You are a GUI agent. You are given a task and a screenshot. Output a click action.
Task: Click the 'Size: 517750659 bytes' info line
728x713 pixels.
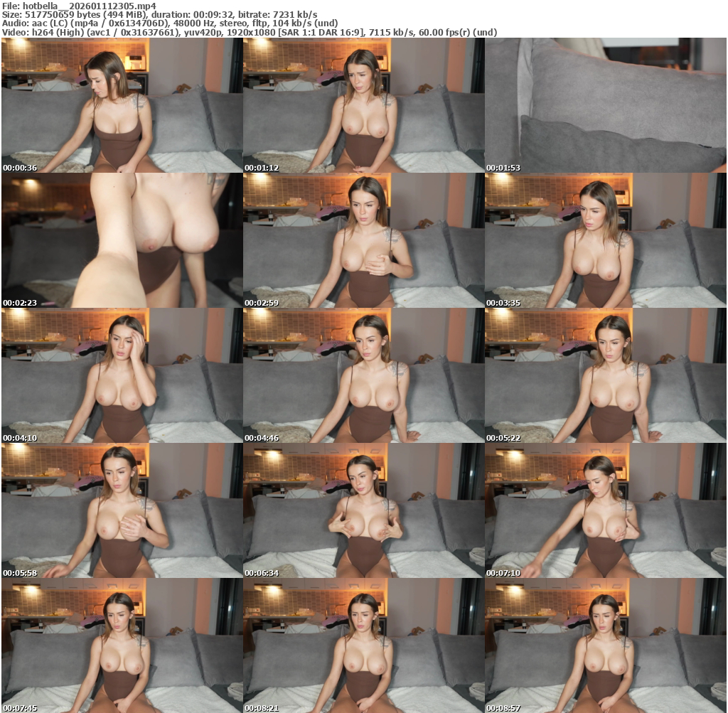(160, 15)
